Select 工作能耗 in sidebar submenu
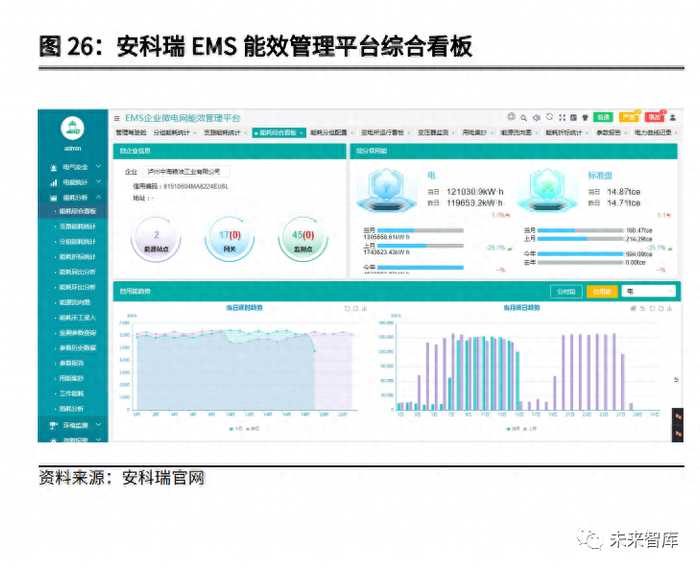This screenshot has height=570, width=700. [71, 393]
